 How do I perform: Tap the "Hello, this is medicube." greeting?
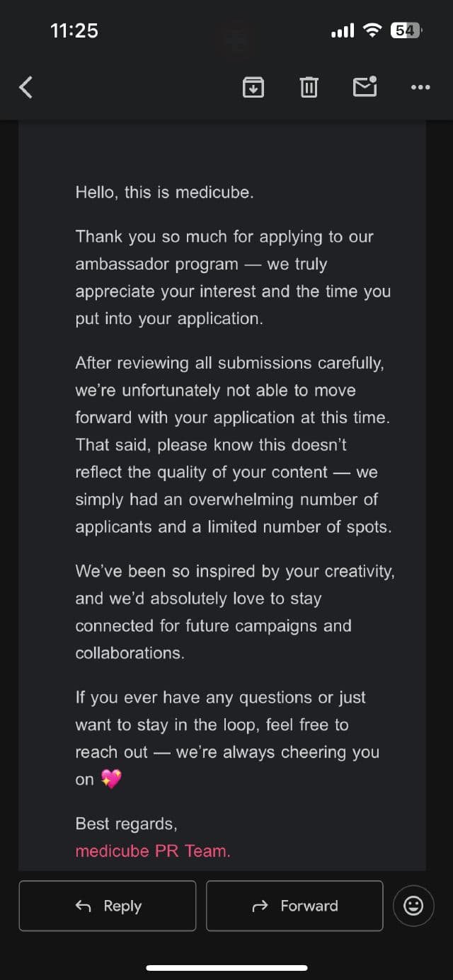[164, 192]
